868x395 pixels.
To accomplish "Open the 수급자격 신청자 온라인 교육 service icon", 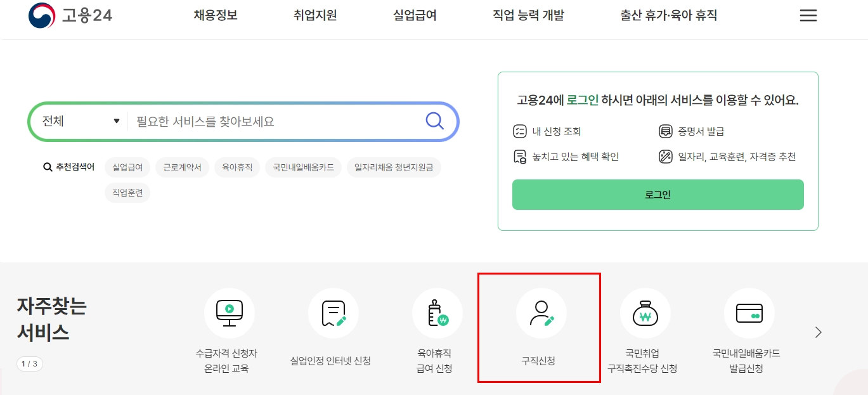I will click(x=230, y=313).
